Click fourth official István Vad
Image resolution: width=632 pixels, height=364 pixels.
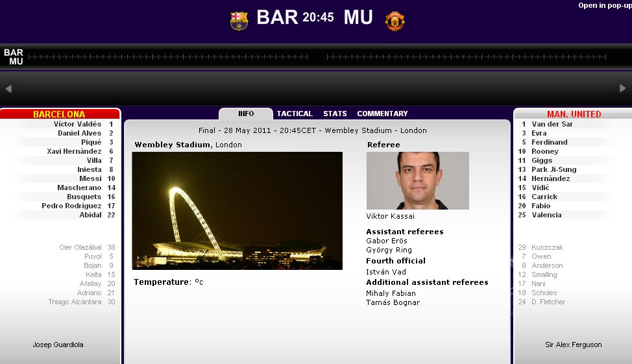point(385,272)
